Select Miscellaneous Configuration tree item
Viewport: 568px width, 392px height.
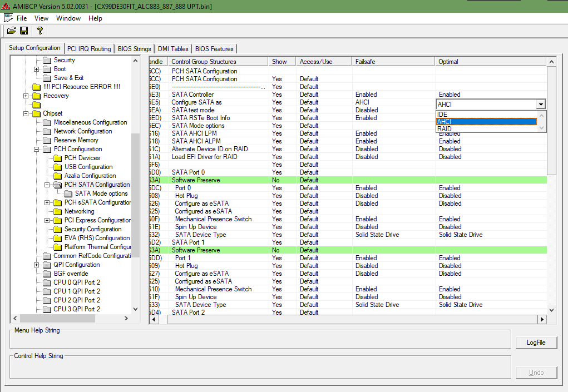pos(90,122)
